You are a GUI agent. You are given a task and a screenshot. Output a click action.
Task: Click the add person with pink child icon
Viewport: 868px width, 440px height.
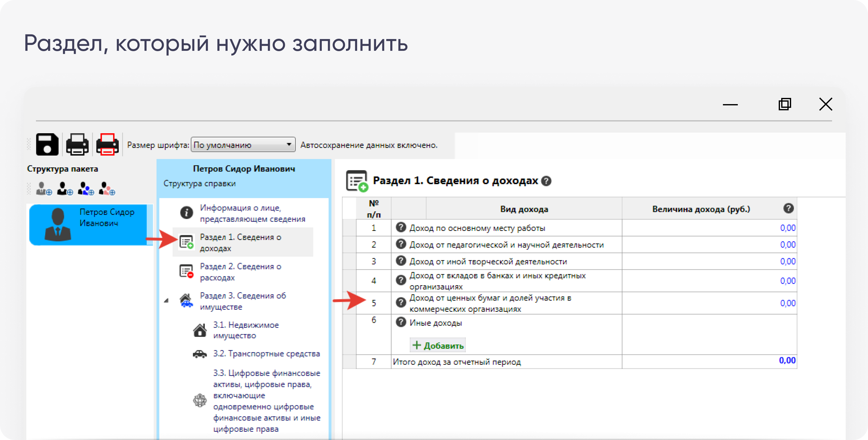107,189
